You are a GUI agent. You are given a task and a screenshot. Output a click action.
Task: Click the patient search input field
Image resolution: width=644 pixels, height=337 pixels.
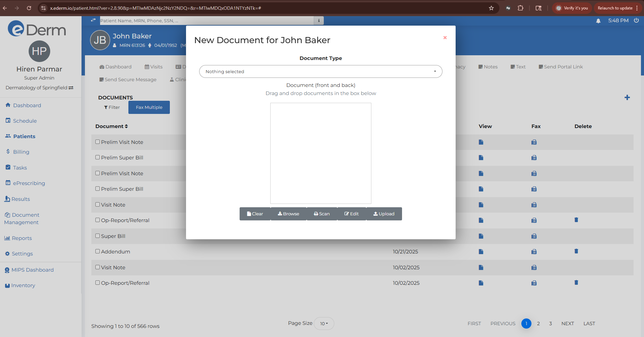tap(206, 21)
